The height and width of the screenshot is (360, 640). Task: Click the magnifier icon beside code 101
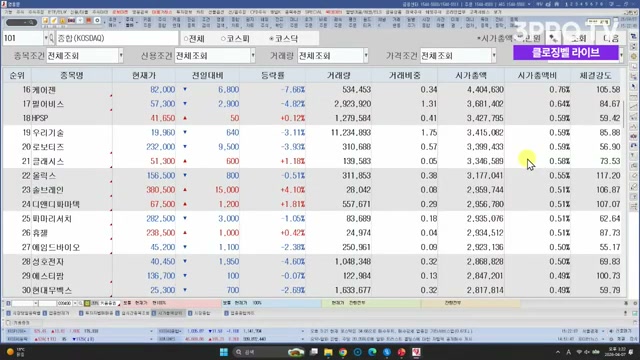coord(51,38)
